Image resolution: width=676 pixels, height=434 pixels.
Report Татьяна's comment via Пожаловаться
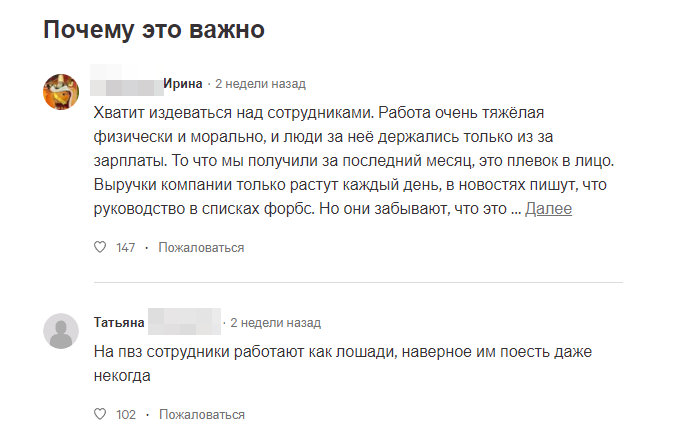pyautogui.click(x=201, y=414)
